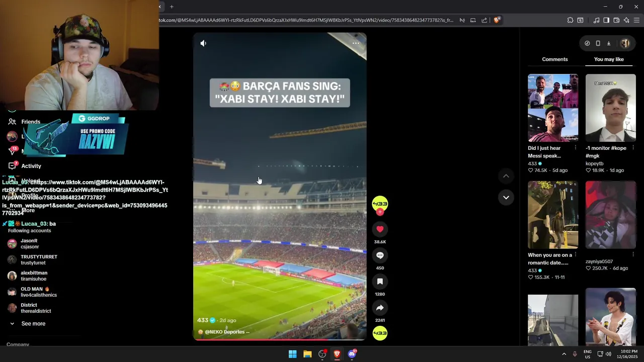Open OBS Studio from the taskbar
644x362 pixels.
[322, 354]
